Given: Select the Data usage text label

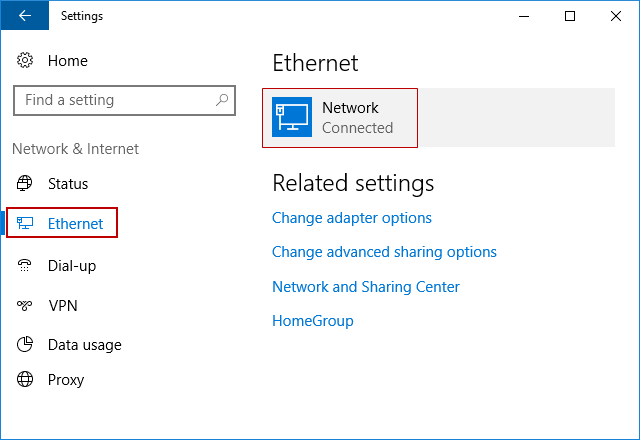Looking at the screenshot, I should (85, 345).
